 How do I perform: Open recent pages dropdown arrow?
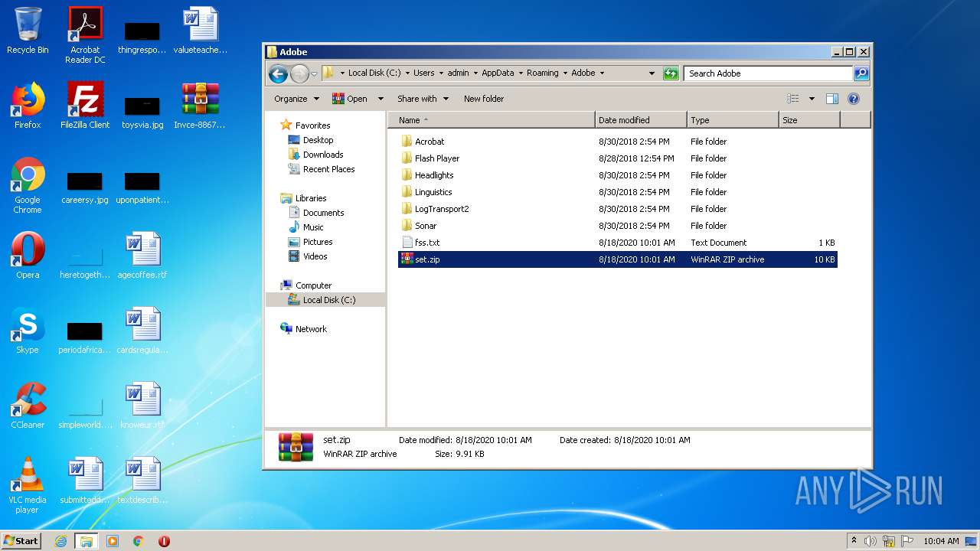point(314,74)
